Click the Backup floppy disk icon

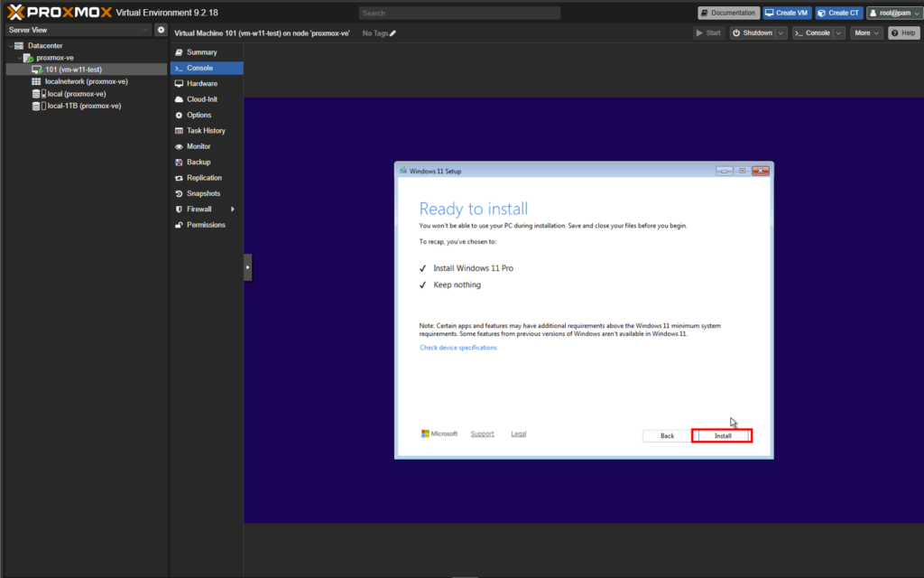point(179,163)
